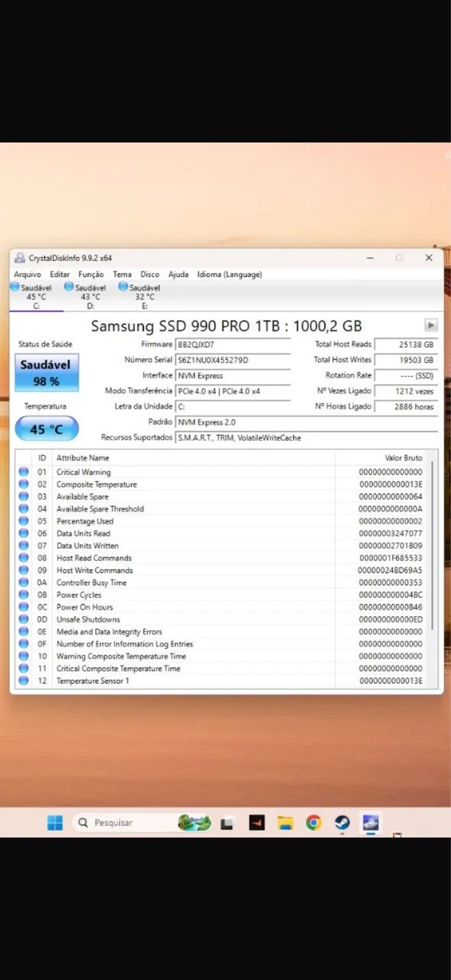The width and height of the screenshot is (451, 980).
Task: Click the ID column header
Action: [42, 458]
